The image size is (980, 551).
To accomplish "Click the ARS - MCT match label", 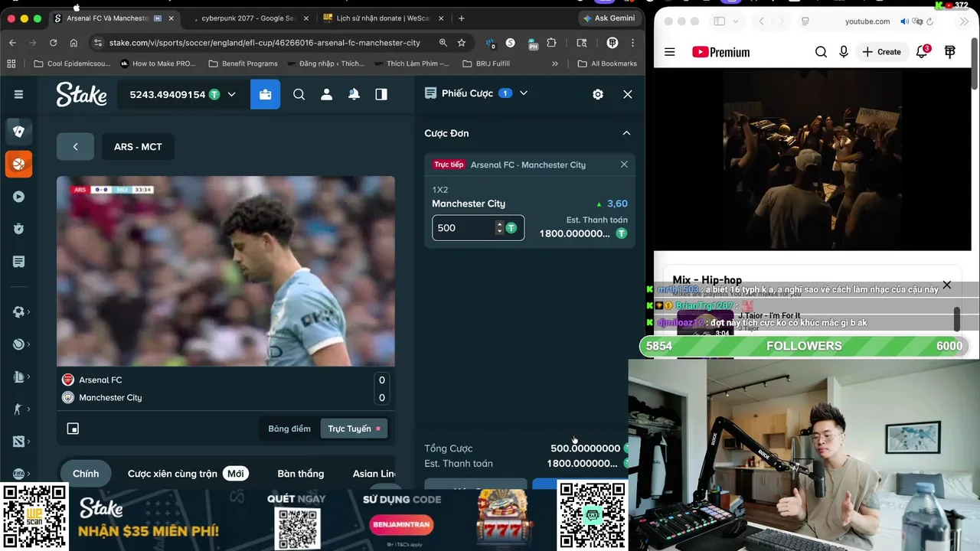I will [x=138, y=147].
